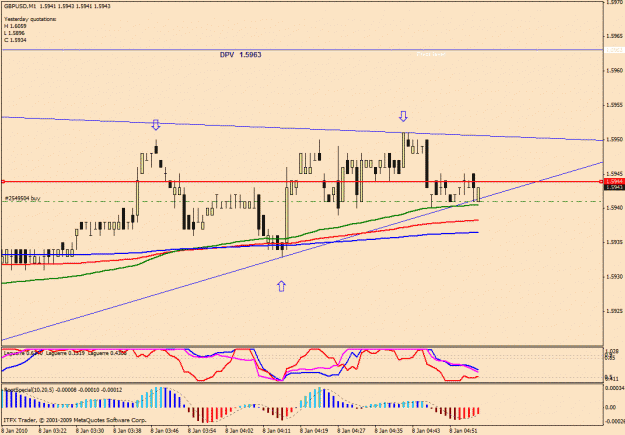625x435 pixels.
Task: Click the 8 Jan 04:43 time label
Action: pos(426,431)
